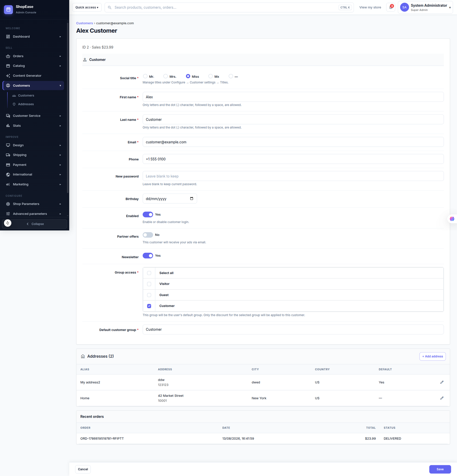Open the Quick access dropdown
The width and height of the screenshot is (457, 476).
[87, 7]
